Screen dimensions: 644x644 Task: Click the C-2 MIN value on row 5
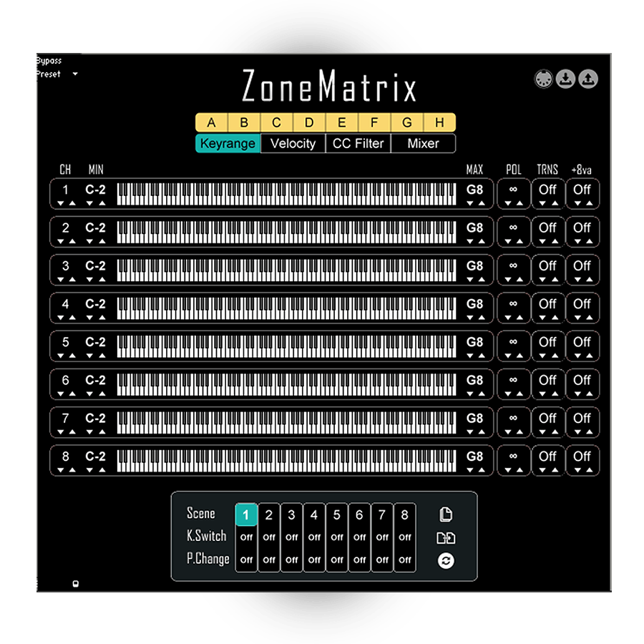[x=95, y=342]
